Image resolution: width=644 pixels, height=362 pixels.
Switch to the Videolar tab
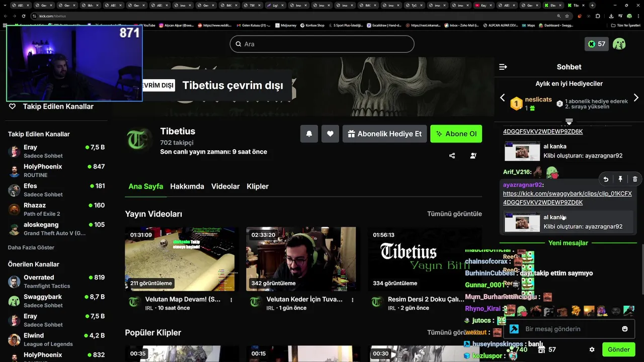[225, 186]
